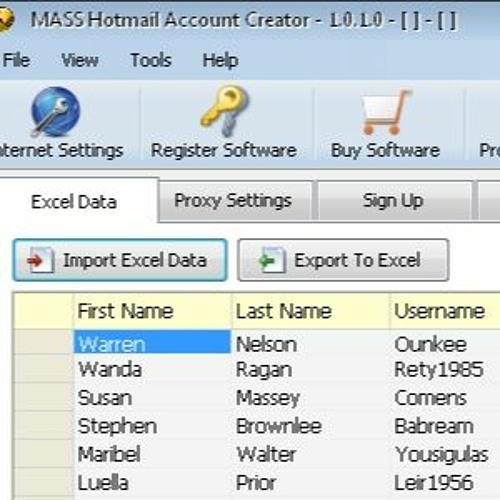Switch to the Sign Up tab

pyautogui.click(x=395, y=201)
